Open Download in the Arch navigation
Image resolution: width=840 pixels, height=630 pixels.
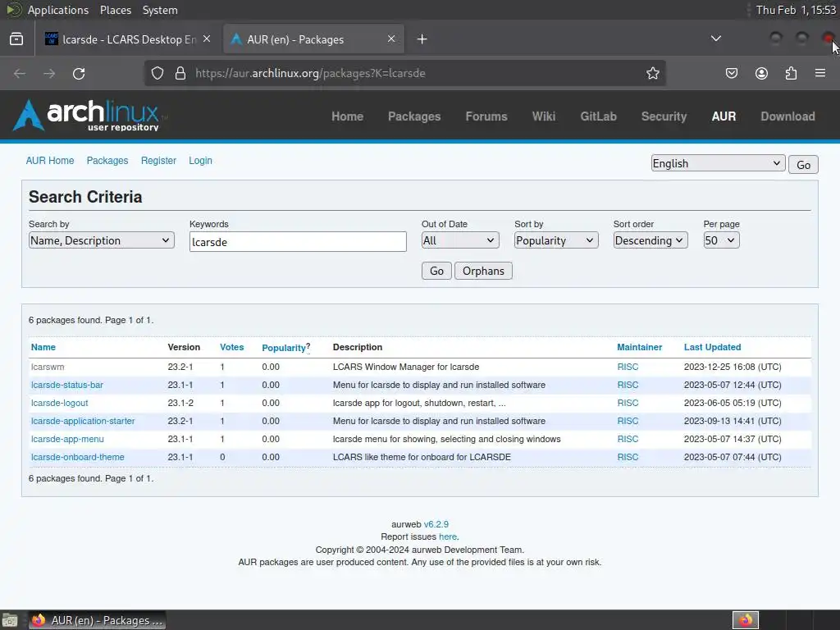click(788, 116)
